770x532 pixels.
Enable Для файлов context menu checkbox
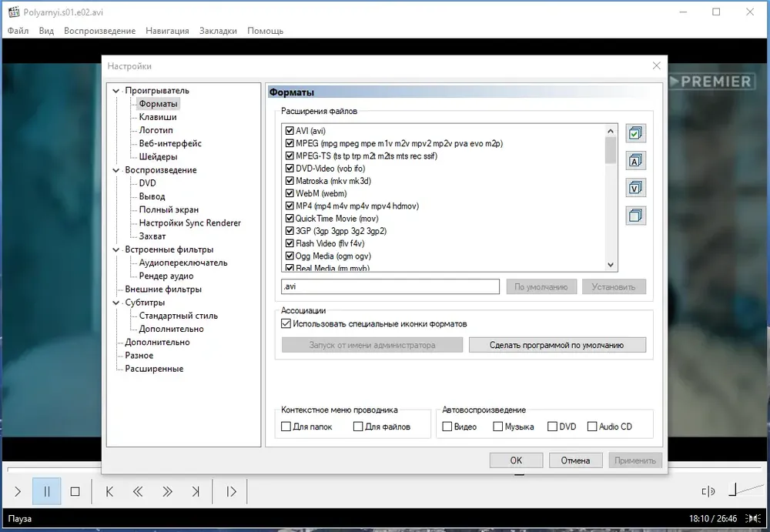coord(358,427)
